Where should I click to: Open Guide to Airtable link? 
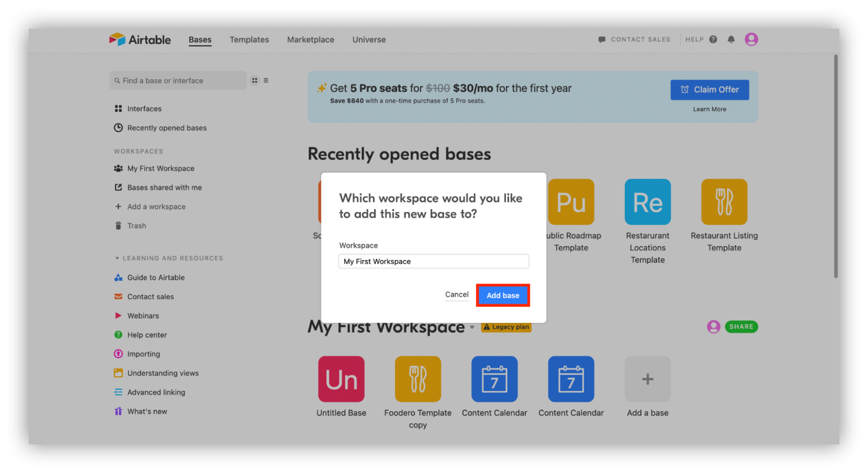pos(149,278)
